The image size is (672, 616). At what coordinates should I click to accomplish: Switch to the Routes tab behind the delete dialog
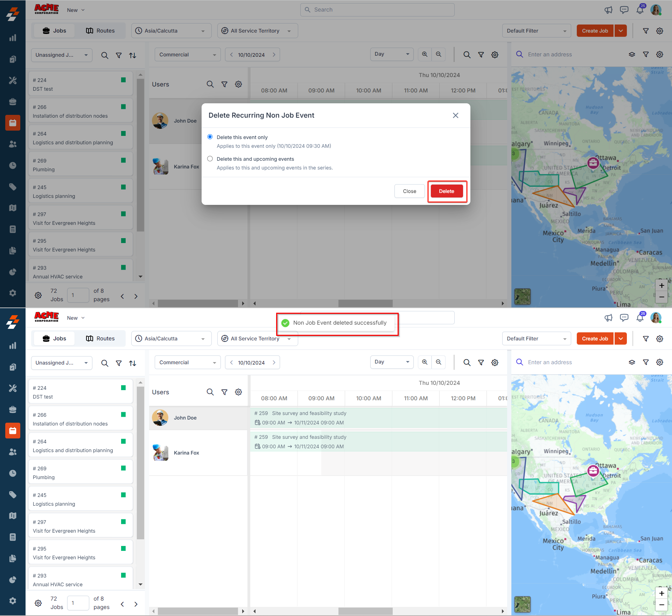(x=100, y=31)
